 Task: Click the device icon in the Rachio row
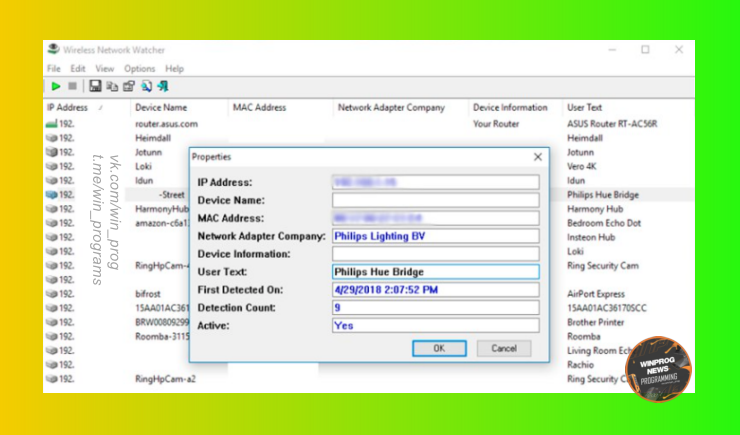pyautogui.click(x=51, y=365)
